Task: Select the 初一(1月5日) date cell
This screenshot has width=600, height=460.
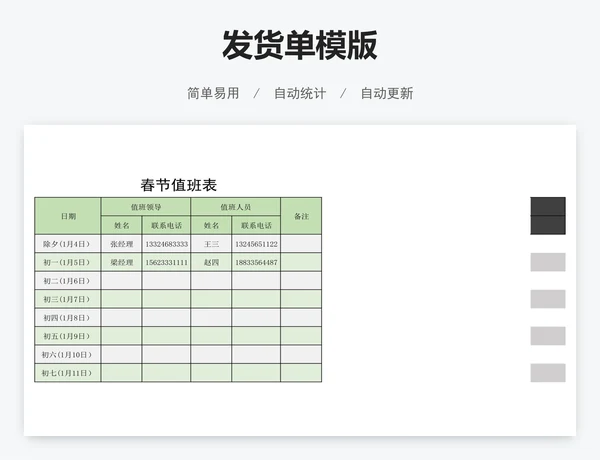Action: tap(68, 262)
